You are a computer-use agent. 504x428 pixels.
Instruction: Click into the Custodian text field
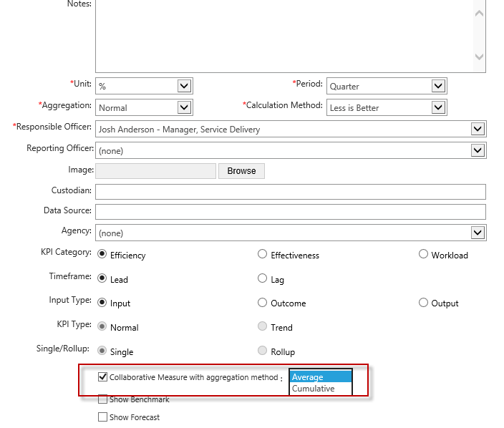coord(291,192)
